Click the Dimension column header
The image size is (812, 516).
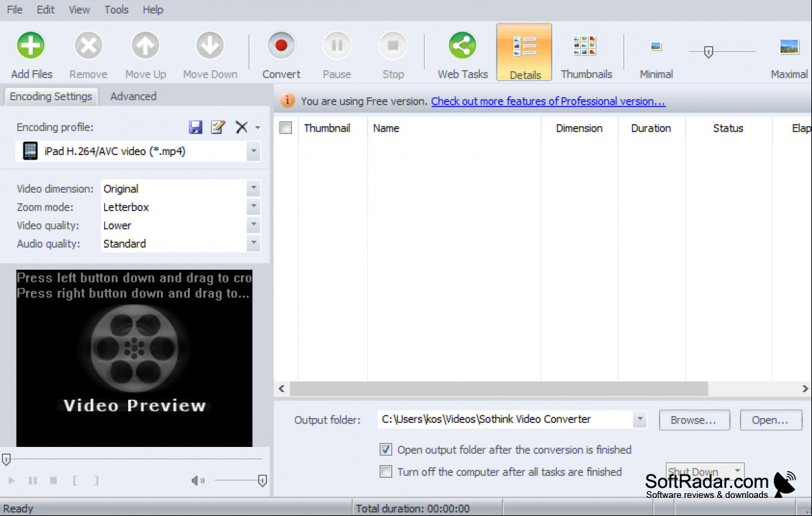pyautogui.click(x=579, y=128)
